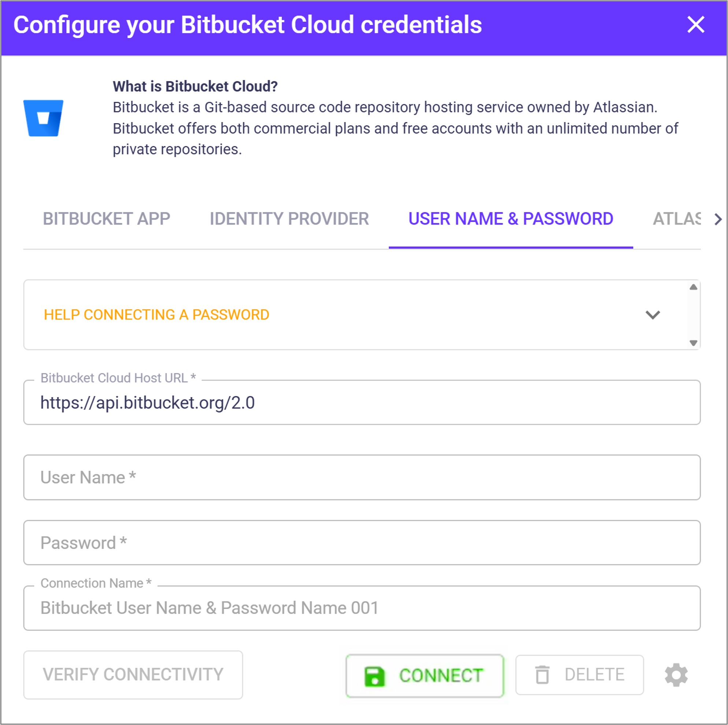728x725 pixels.
Task: Click the trash icon on Delete
Action: click(x=542, y=675)
